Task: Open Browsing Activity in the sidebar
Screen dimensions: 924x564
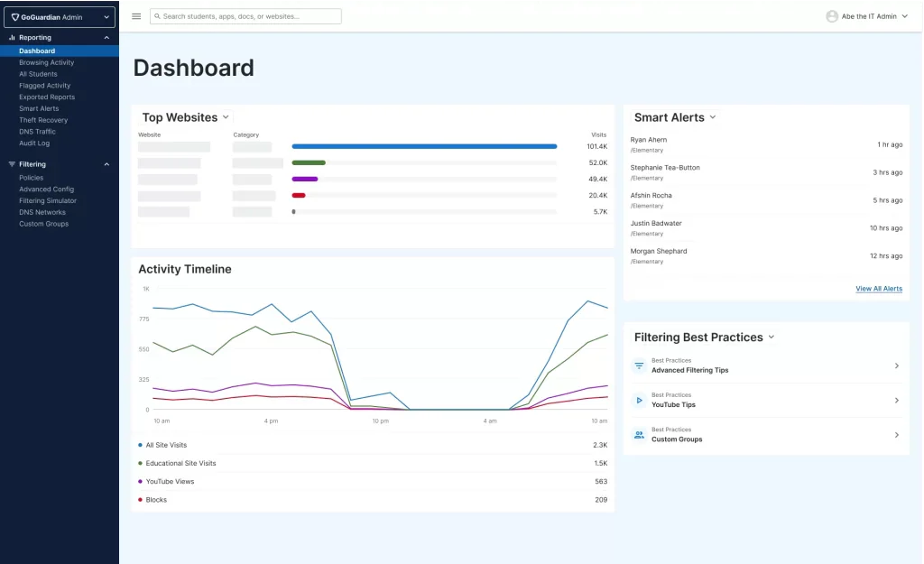Action: [x=47, y=62]
